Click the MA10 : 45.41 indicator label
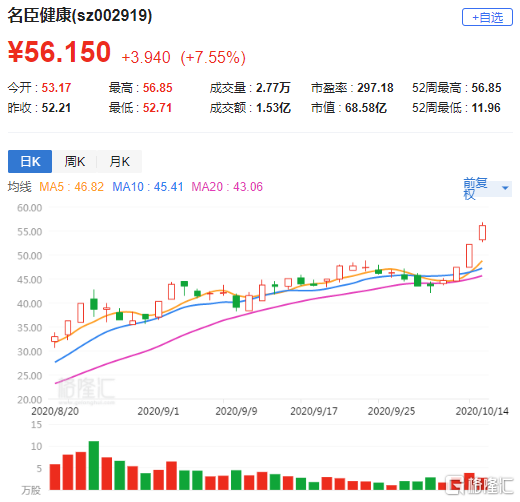The width and height of the screenshot is (520, 502). (148, 187)
